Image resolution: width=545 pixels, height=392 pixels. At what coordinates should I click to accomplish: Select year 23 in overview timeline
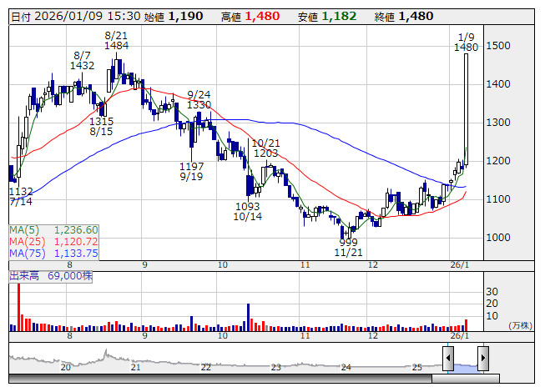tap(275, 367)
